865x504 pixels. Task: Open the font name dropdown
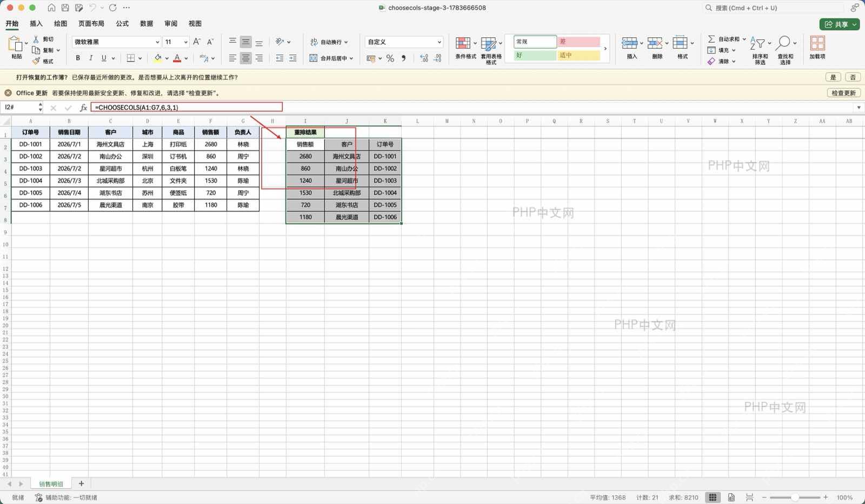pyautogui.click(x=157, y=42)
